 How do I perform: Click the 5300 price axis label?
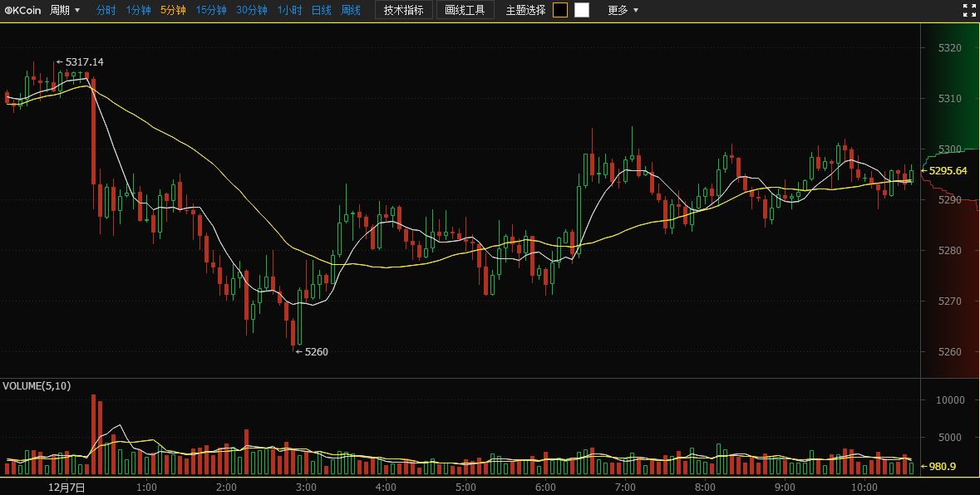tap(950, 149)
